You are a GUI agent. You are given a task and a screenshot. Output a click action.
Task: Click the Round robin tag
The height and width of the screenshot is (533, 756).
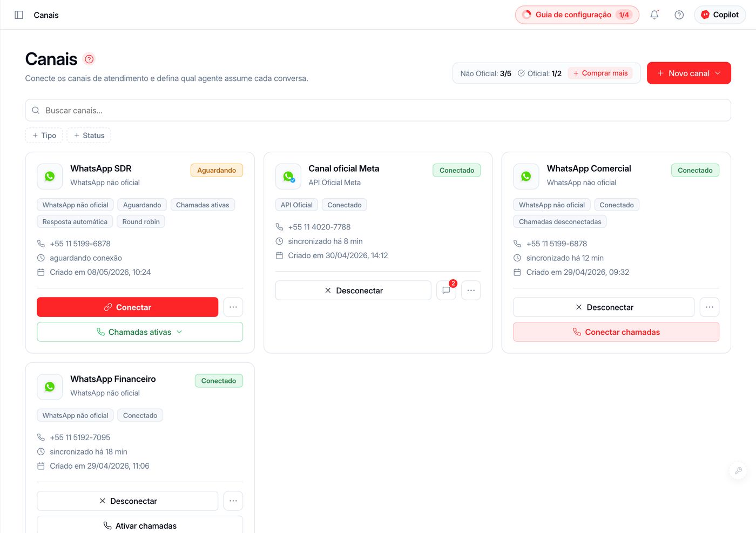pos(141,222)
